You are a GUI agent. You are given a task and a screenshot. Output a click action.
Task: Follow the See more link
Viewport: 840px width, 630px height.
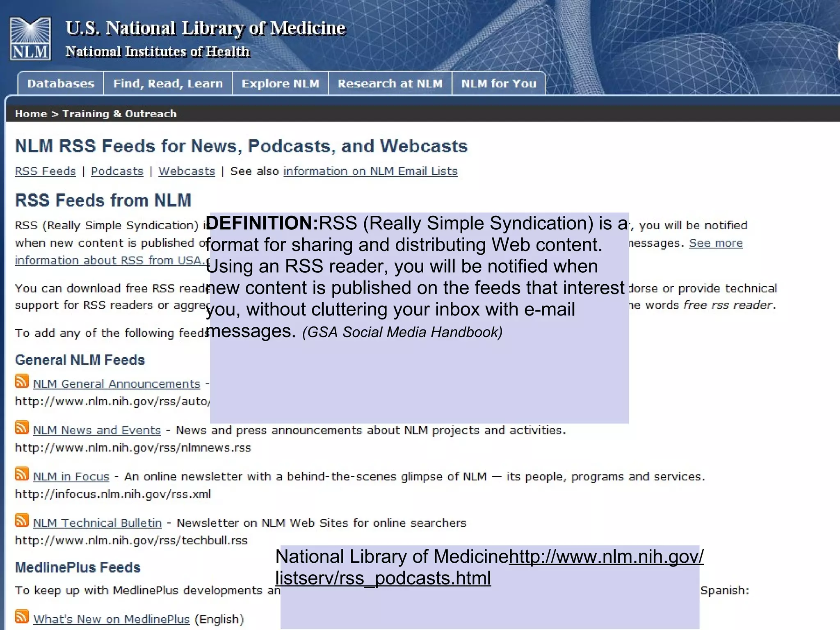pyautogui.click(x=716, y=243)
